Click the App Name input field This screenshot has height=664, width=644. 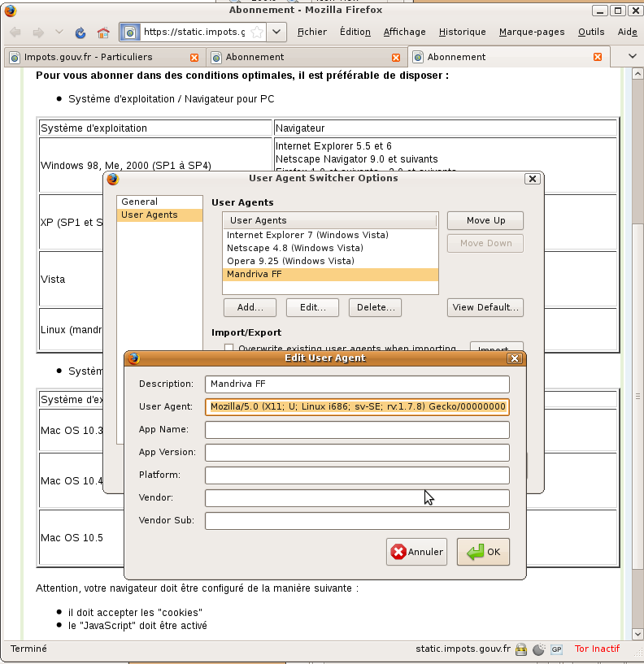[x=357, y=430]
